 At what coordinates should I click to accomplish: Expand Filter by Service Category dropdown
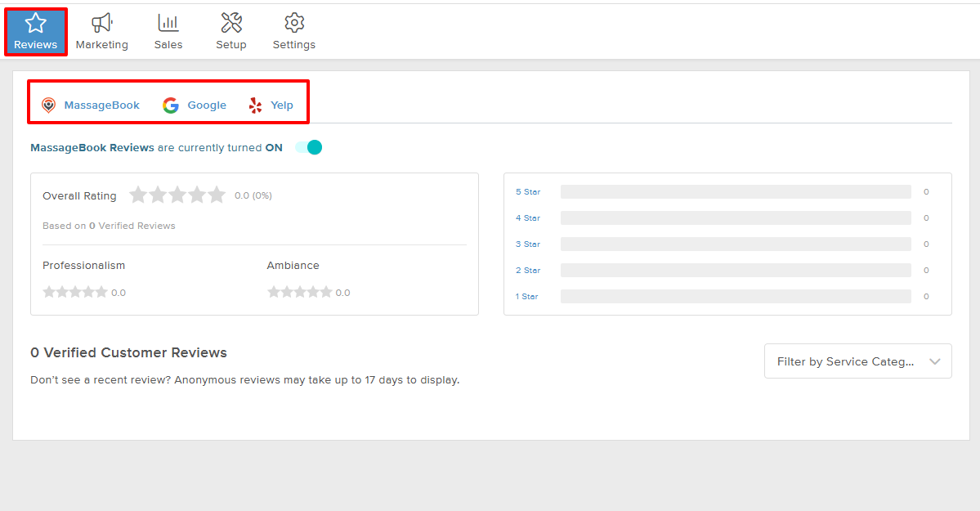(x=845, y=361)
